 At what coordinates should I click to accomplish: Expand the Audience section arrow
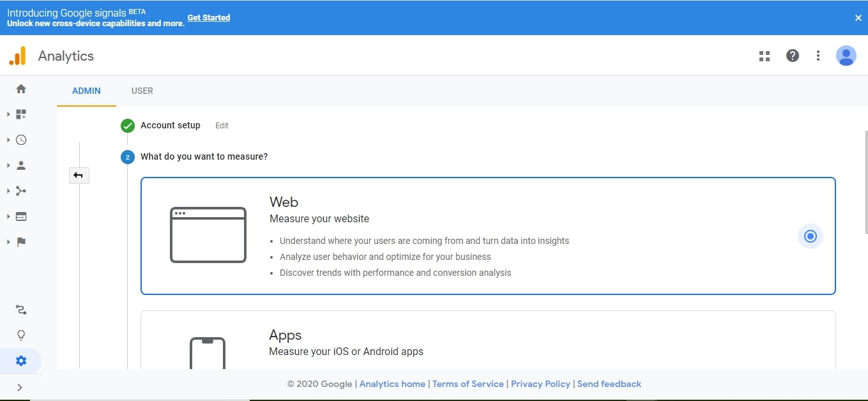pos(8,165)
